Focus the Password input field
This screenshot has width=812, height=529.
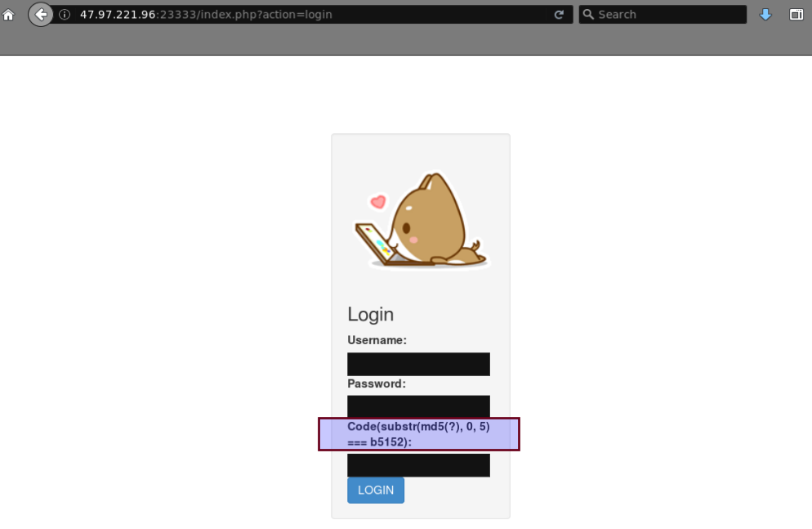(418, 406)
